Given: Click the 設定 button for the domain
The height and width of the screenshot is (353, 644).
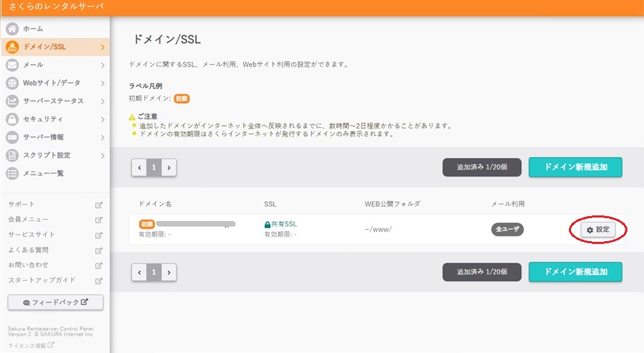Looking at the screenshot, I should (x=597, y=229).
